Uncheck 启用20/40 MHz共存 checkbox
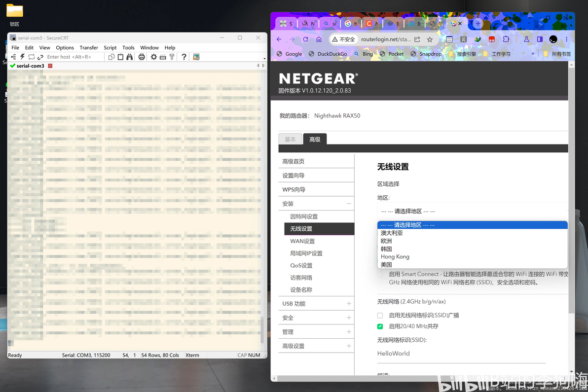The width and height of the screenshot is (588, 392). (380, 326)
